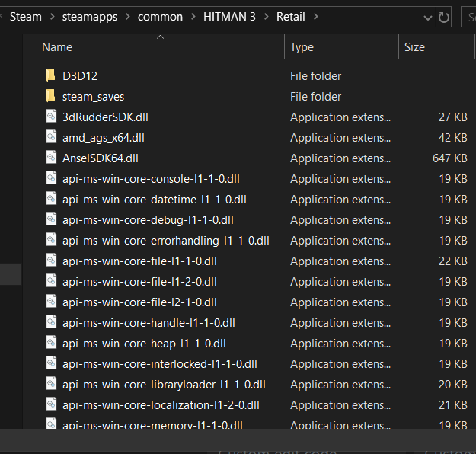The height and width of the screenshot is (454, 476).
Task: Click the api-ms-win-core-file-l2-1-0.dll file icon
Action: tap(51, 301)
